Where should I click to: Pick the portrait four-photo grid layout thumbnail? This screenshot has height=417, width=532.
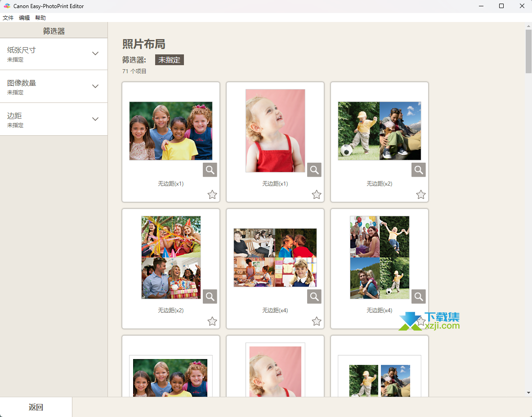pyautogui.click(x=380, y=257)
